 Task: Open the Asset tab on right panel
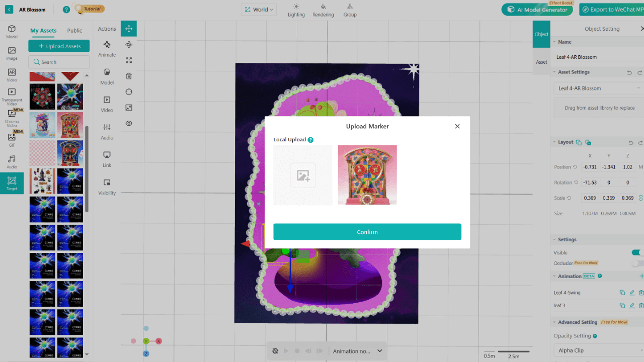541,61
